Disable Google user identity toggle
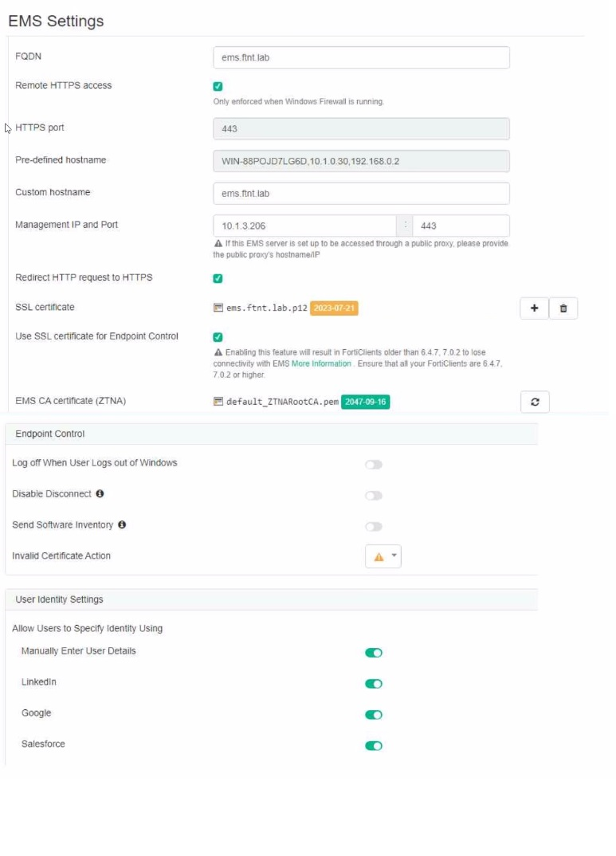Image resolution: width=616 pixels, height=856 pixels. (x=374, y=715)
